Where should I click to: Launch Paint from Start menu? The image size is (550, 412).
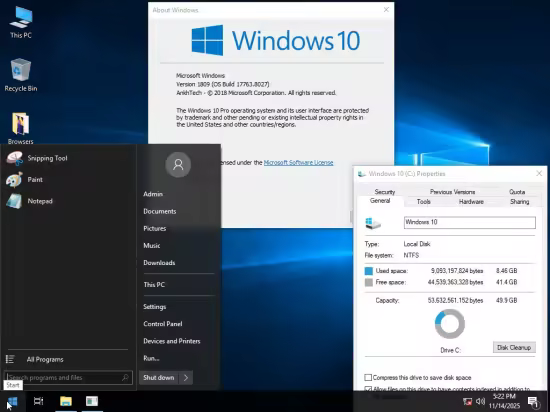[25, 180]
